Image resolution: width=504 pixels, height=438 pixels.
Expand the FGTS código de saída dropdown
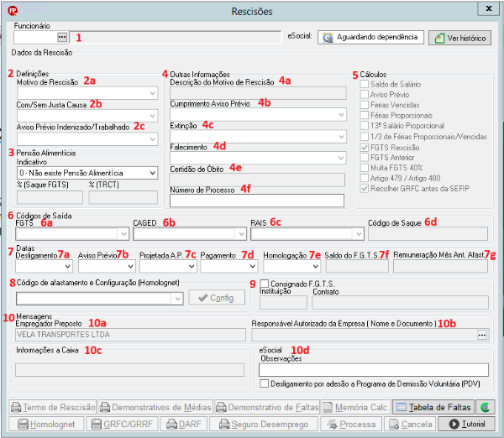click(123, 234)
